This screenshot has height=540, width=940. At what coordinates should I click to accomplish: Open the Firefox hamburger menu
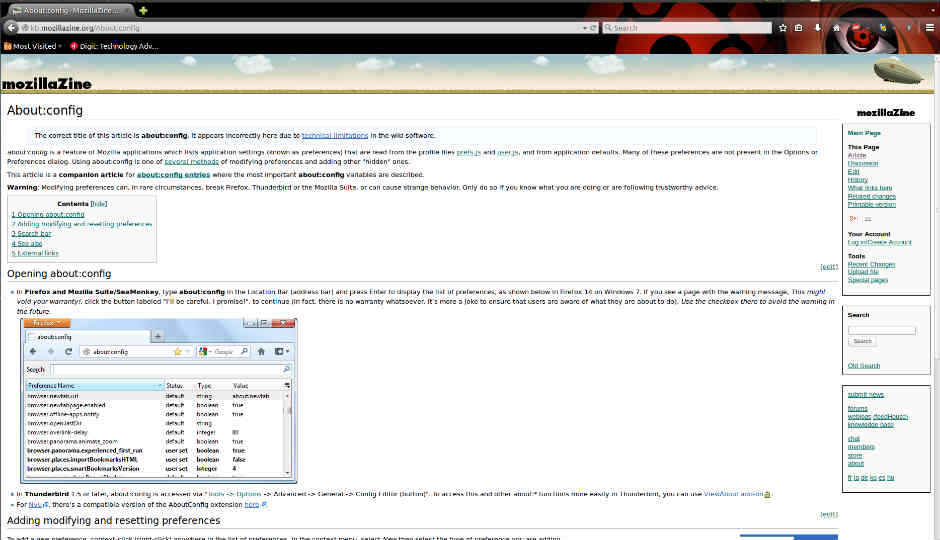tap(929, 28)
